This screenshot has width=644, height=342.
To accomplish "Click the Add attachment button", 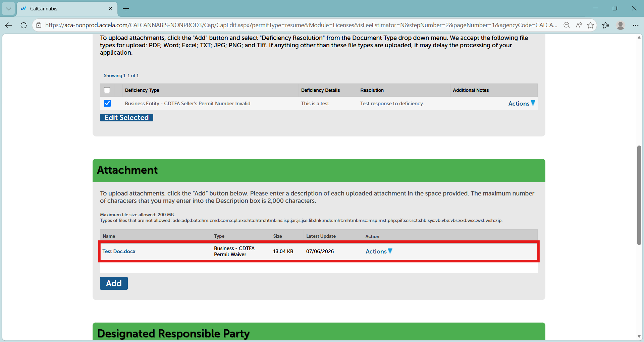I will click(x=114, y=283).
